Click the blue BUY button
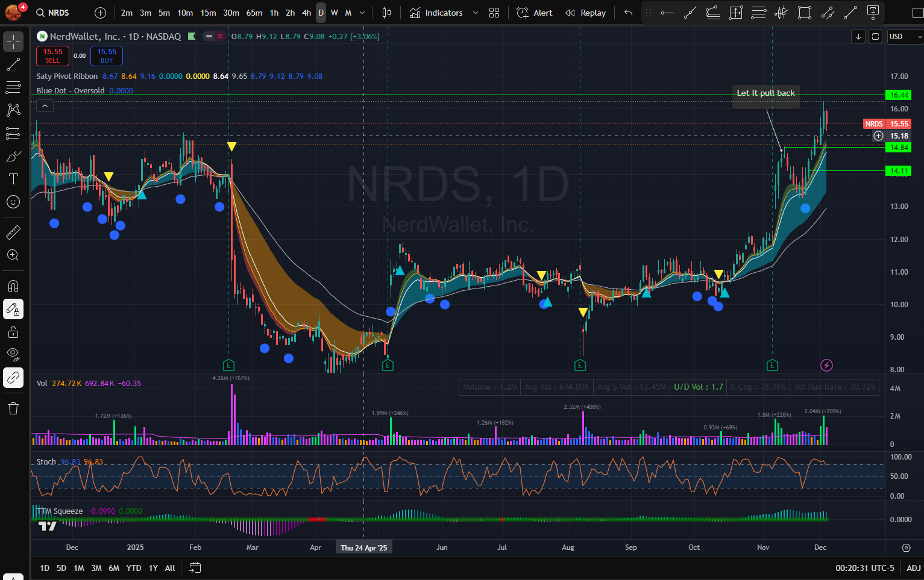 [x=107, y=55]
